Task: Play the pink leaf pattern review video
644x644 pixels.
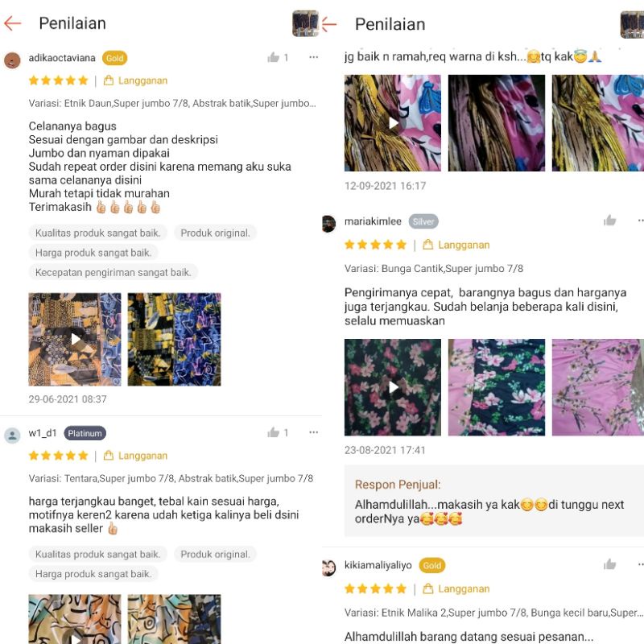Action: click(x=393, y=123)
